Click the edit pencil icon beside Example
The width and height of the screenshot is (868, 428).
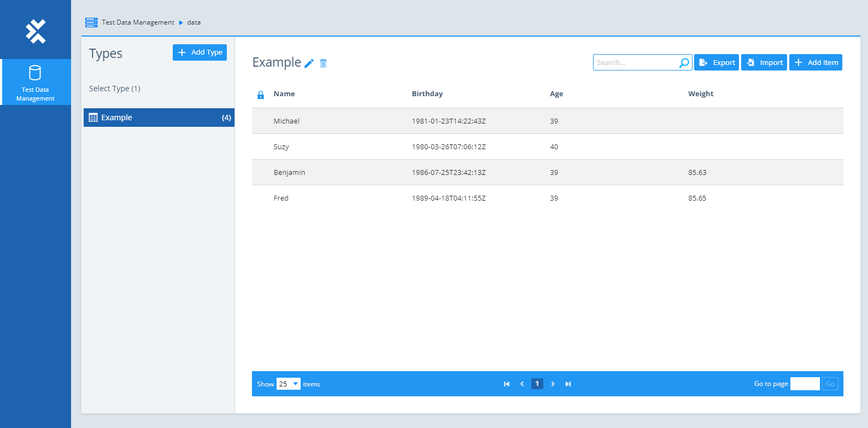(x=309, y=63)
